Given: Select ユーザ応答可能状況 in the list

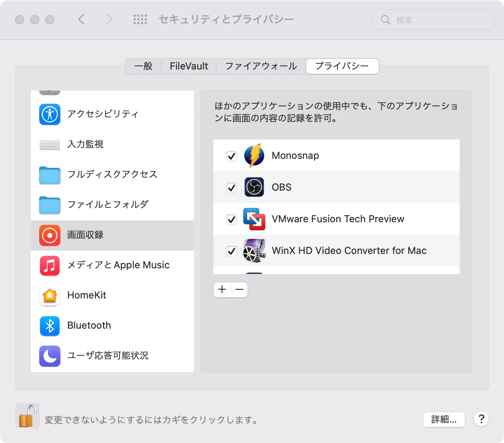Looking at the screenshot, I should click(x=112, y=356).
